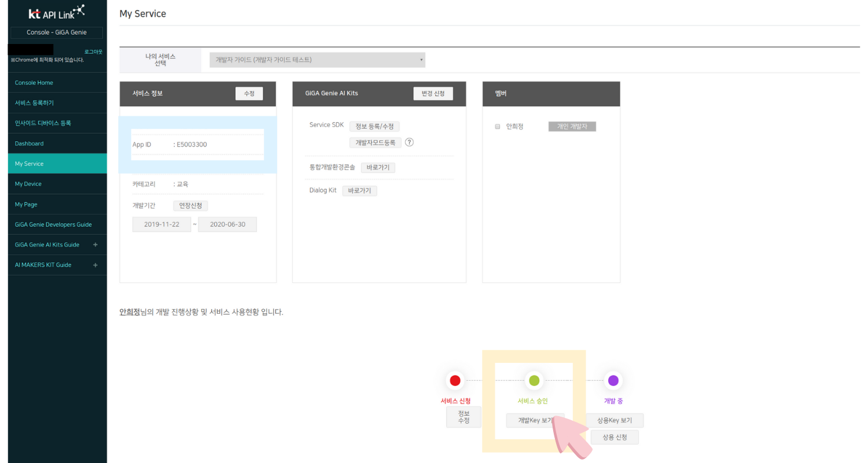
Task: Expand AI MAKERS KIT Guide plus icon
Action: 95,265
